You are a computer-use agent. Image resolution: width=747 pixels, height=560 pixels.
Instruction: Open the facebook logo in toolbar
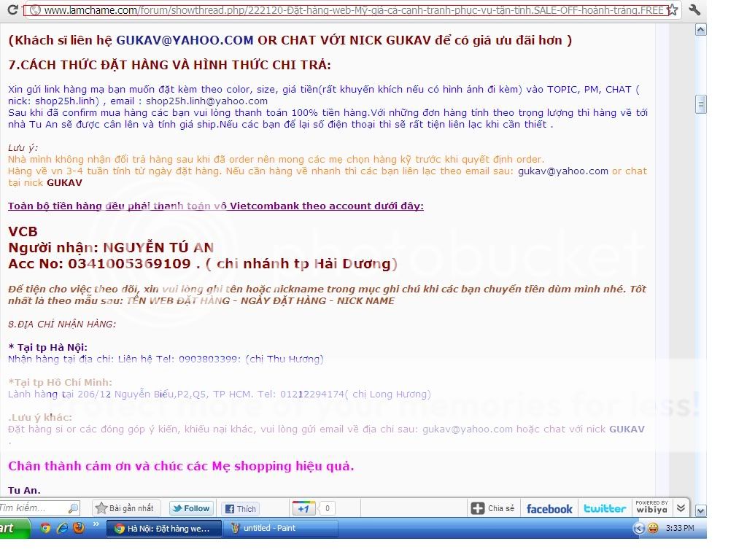[x=549, y=508]
